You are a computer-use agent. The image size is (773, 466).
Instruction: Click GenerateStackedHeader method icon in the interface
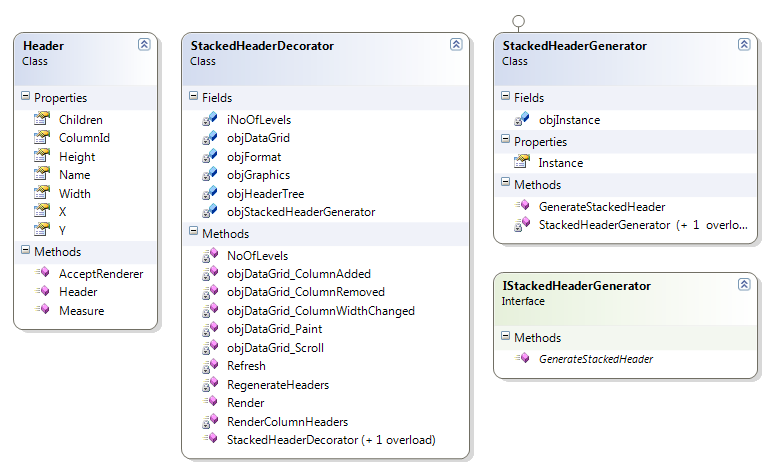pyautogui.click(x=522, y=358)
